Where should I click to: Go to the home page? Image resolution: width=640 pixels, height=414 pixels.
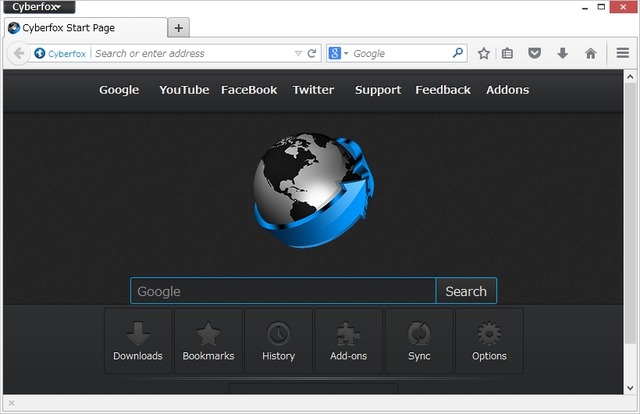[x=591, y=53]
